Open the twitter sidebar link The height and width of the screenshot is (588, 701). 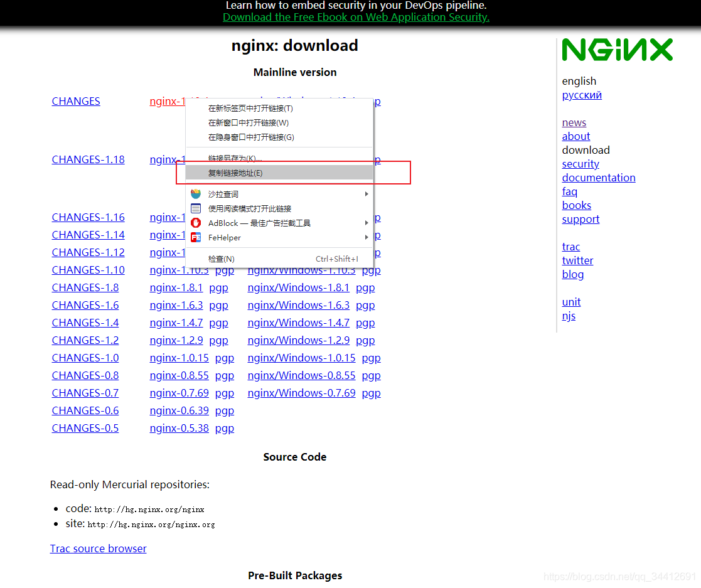577,260
